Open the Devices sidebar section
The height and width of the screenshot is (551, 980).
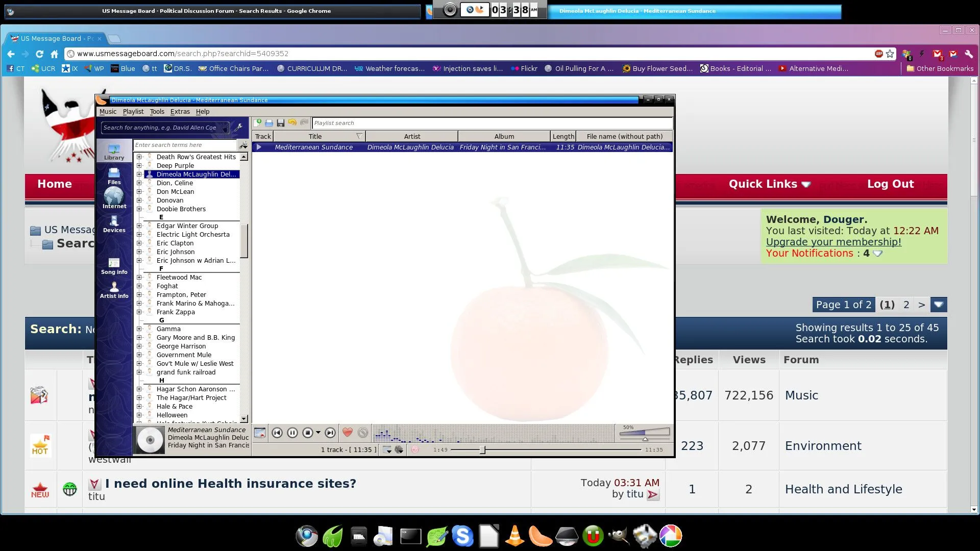114,223
